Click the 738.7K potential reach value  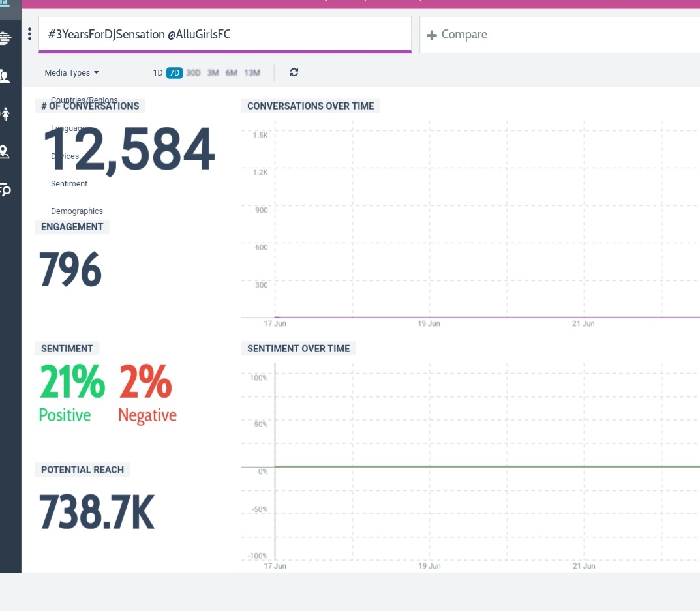97,512
